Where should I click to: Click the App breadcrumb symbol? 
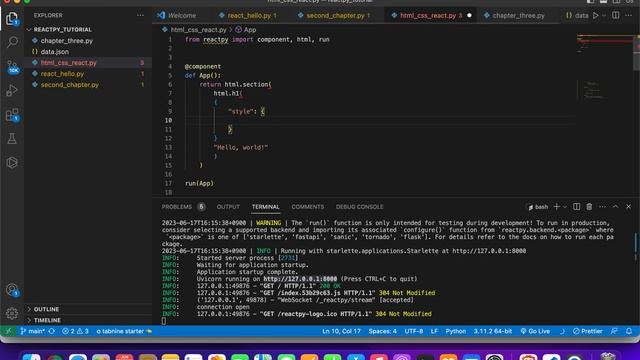click(246, 30)
